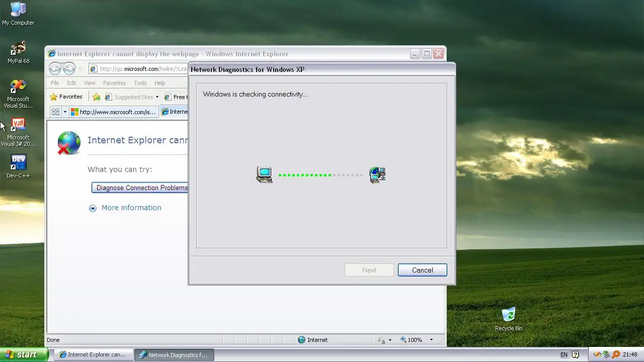644x362 pixels.
Task: Click the network computers icon in diagnostics
Action: (377, 175)
